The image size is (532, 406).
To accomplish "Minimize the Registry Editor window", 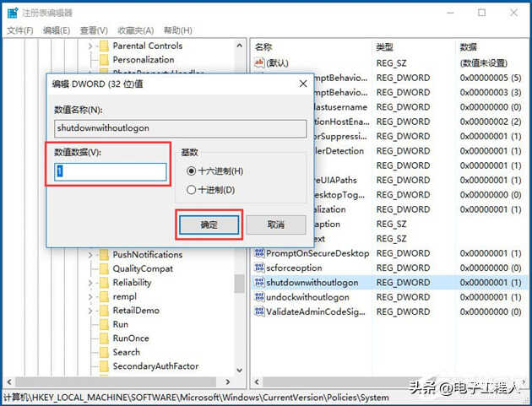I will [x=451, y=13].
